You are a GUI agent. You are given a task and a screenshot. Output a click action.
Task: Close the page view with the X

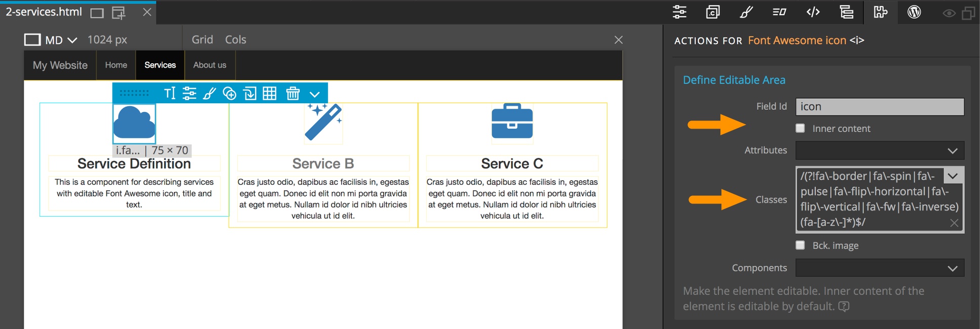(x=618, y=39)
